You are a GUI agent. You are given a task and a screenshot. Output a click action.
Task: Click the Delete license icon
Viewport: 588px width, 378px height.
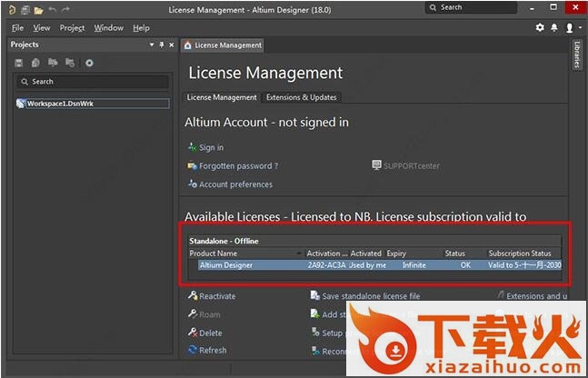(x=193, y=333)
